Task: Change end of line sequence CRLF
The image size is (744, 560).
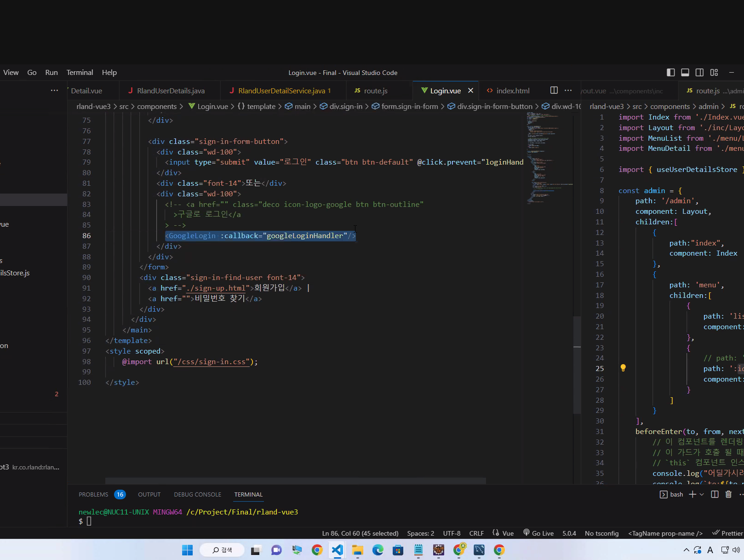Action: coord(476,533)
